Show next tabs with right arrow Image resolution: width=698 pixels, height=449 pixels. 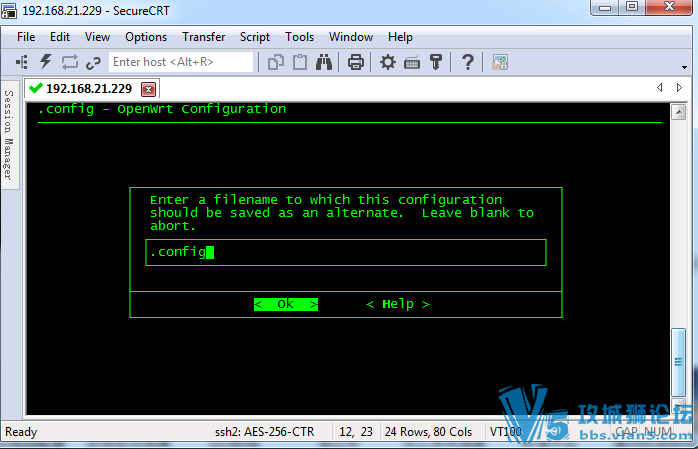679,88
